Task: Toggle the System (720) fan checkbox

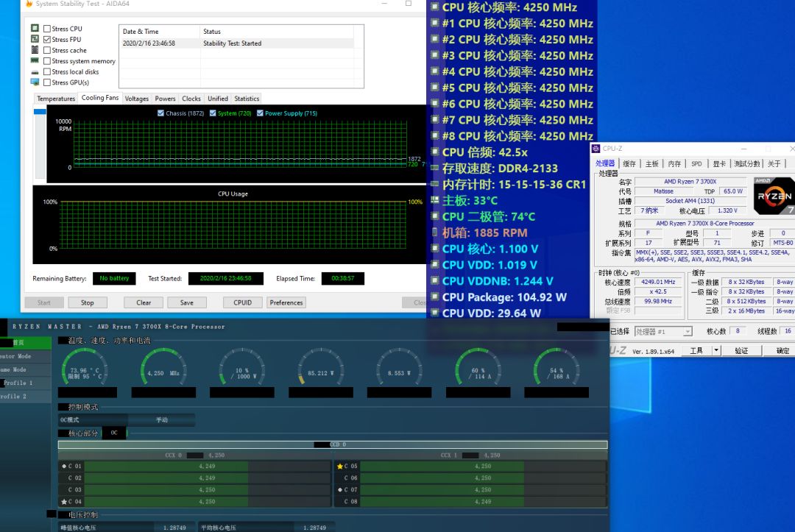Action: (213, 113)
